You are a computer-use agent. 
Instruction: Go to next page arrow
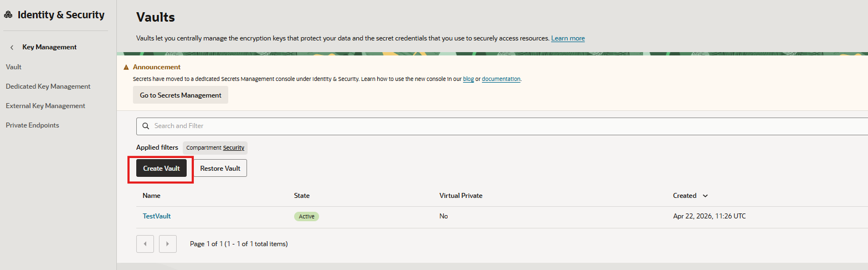tap(168, 244)
